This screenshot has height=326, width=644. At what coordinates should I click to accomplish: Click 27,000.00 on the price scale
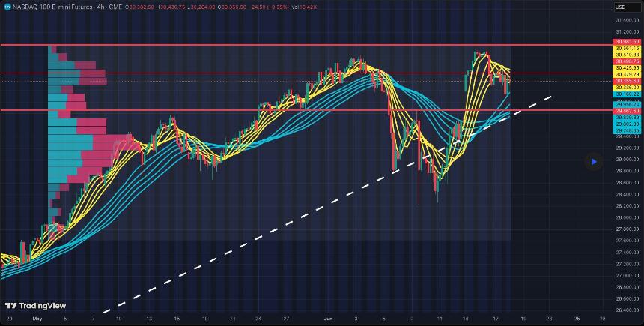pos(627,276)
